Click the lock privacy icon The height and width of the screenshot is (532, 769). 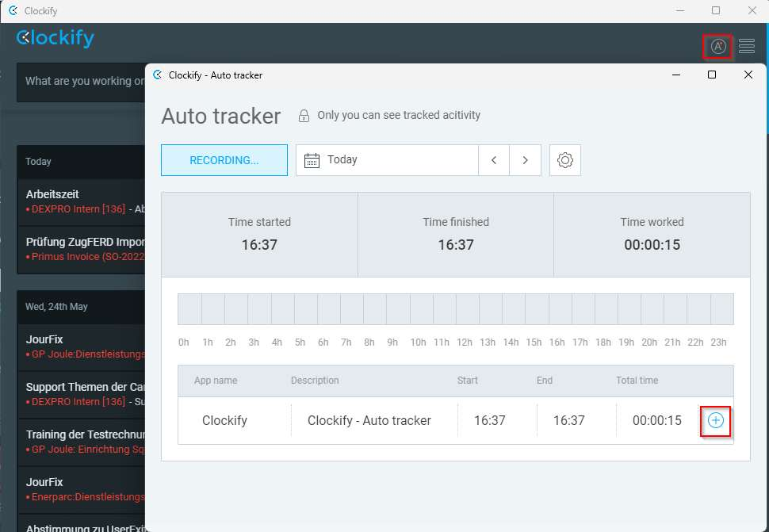(304, 116)
